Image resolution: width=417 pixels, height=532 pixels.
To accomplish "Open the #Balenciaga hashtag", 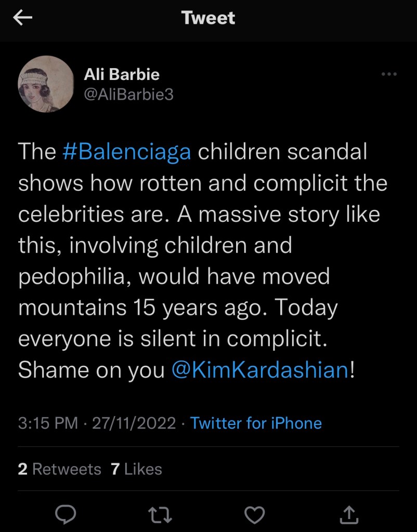I will 126,152.
